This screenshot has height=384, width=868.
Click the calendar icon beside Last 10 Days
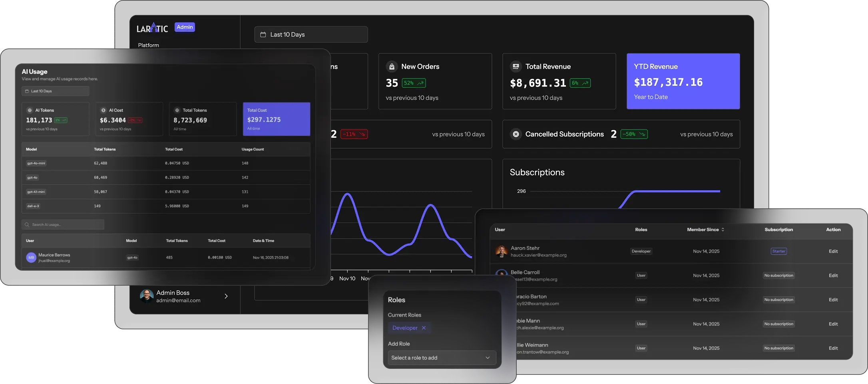pyautogui.click(x=263, y=34)
